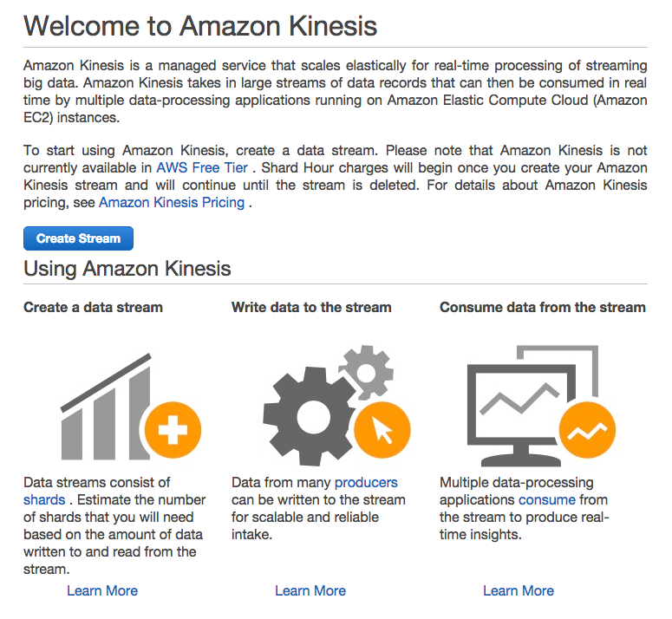Click the Create Stream button

tap(78, 238)
